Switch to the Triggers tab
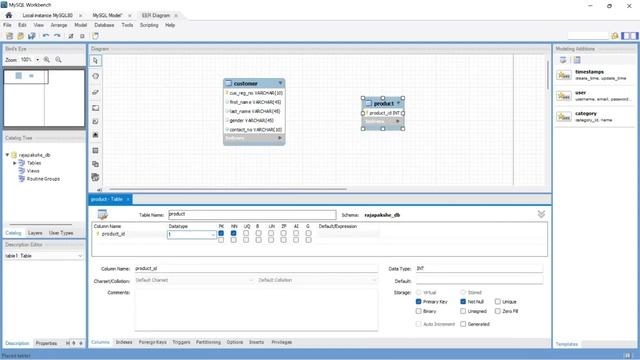This screenshot has width=640, height=360. coord(181,342)
